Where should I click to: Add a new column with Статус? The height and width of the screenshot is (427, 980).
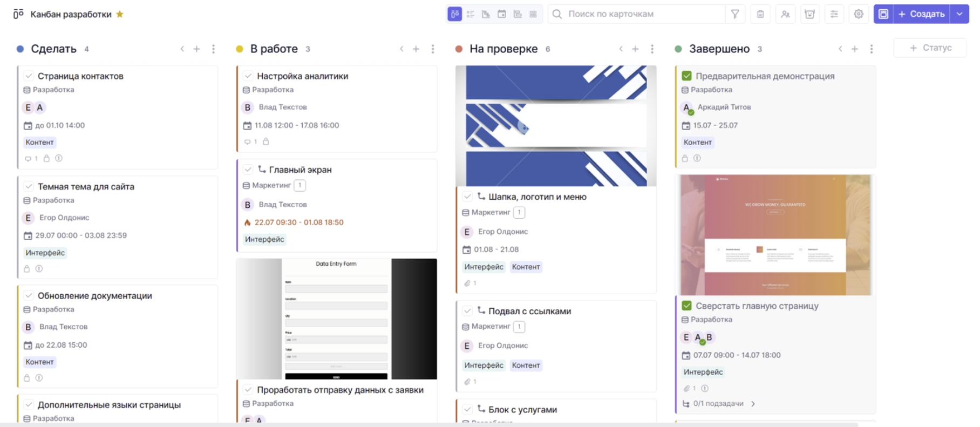[930, 48]
